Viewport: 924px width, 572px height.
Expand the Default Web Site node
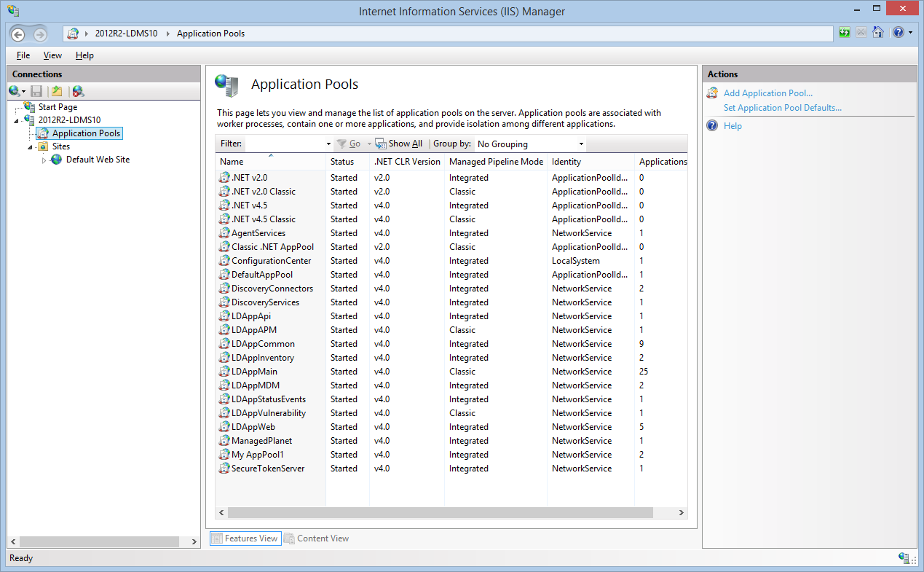pos(44,159)
